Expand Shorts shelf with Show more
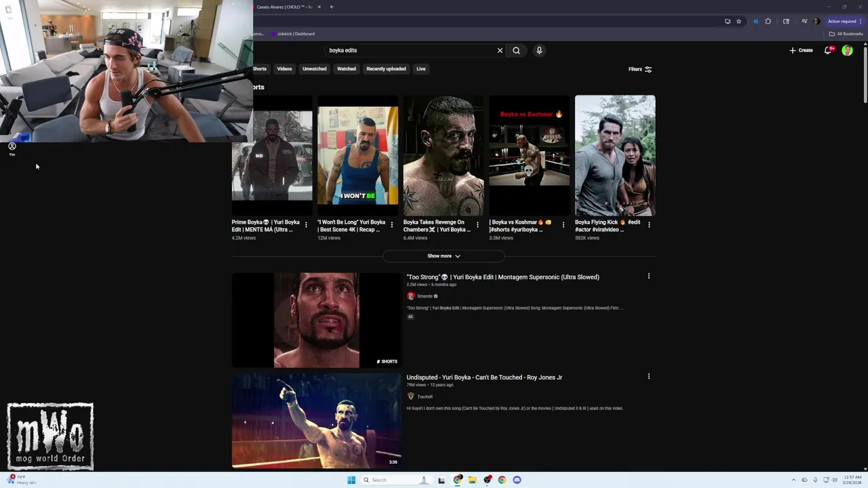Viewport: 868px width, 488px height. click(443, 256)
